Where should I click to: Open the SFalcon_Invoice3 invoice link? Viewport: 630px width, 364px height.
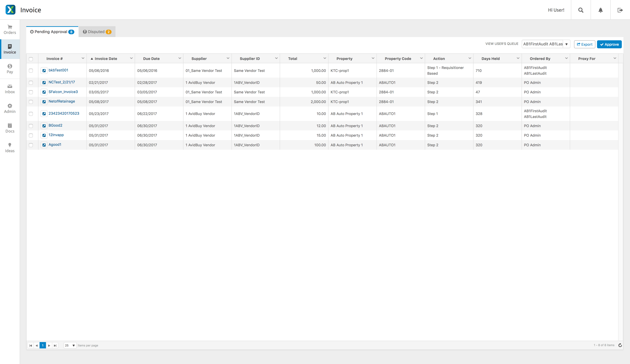tap(63, 92)
